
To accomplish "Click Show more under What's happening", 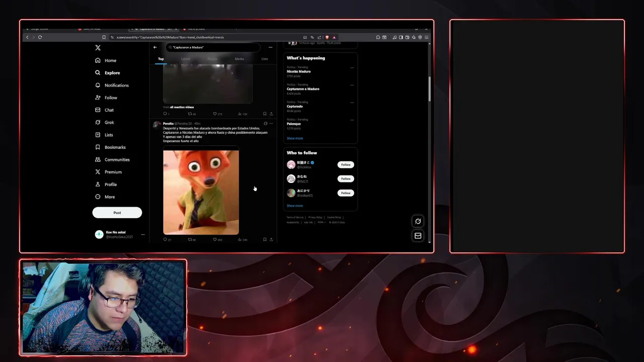I will pyautogui.click(x=295, y=138).
